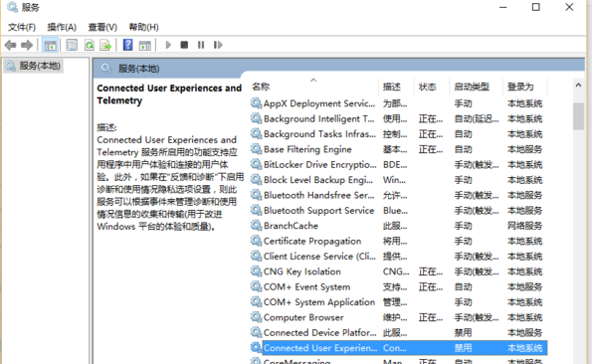Click the scrollbar up arrow in services list
593x364 pixels.
pos(578,86)
